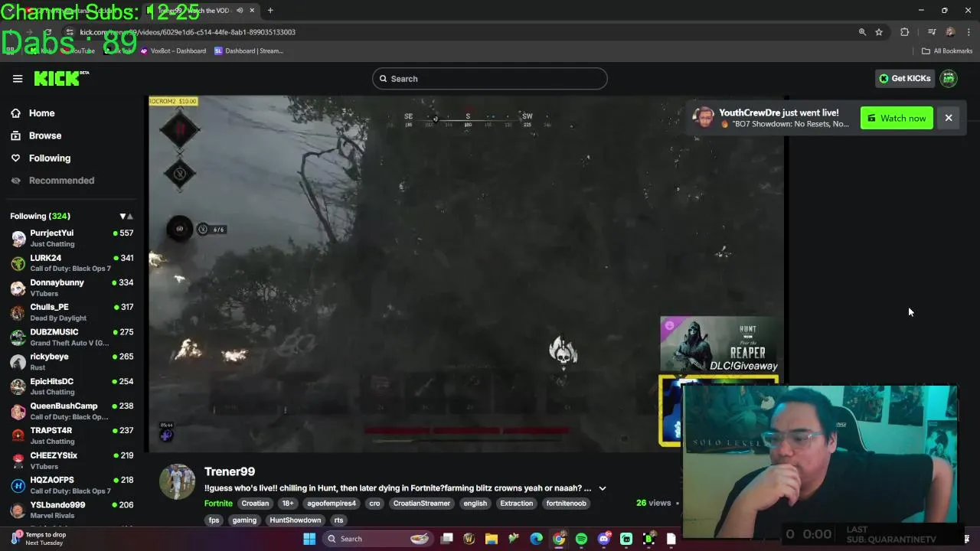
Task: Open the browser extensions puzzle icon
Action: [905, 32]
